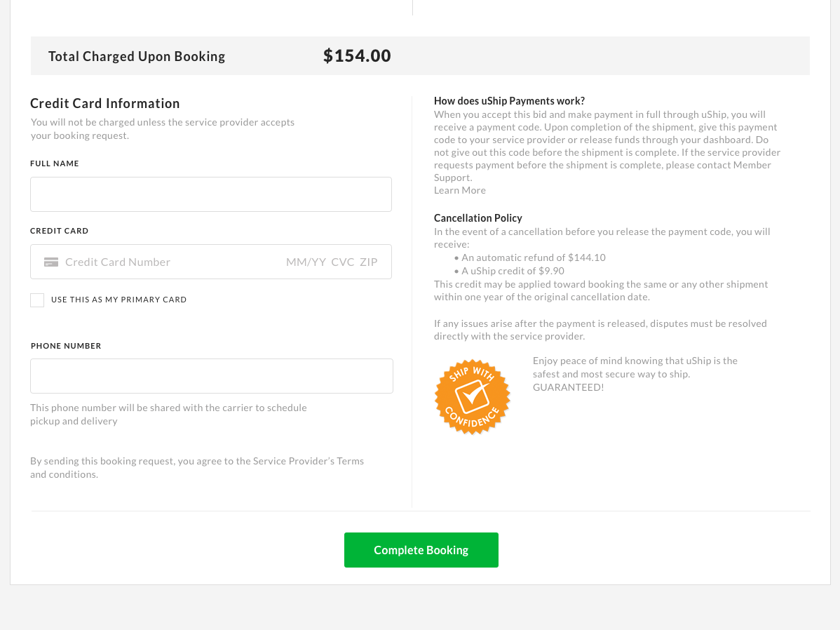Click the CVC placeholder in card field
Image resolution: width=840 pixels, height=630 pixels.
point(343,262)
